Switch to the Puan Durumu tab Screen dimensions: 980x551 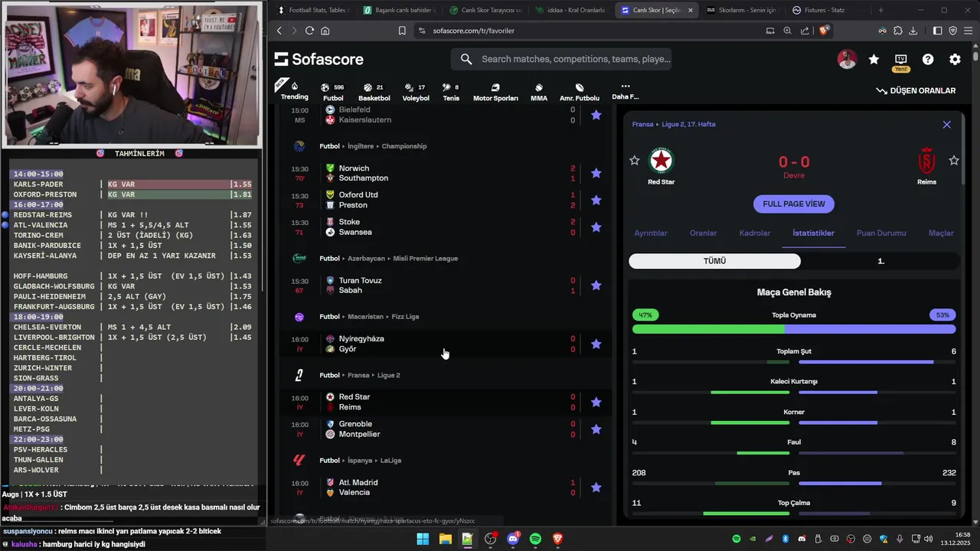(881, 233)
